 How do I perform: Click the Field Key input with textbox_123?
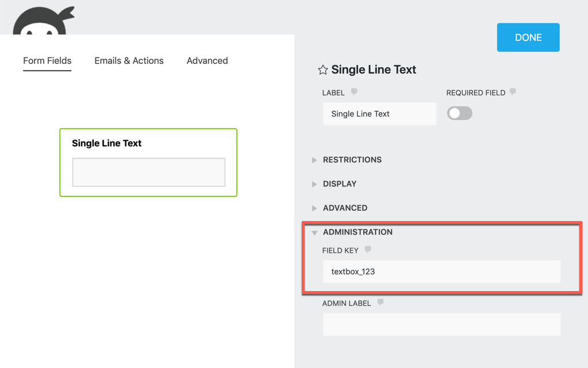tap(441, 272)
